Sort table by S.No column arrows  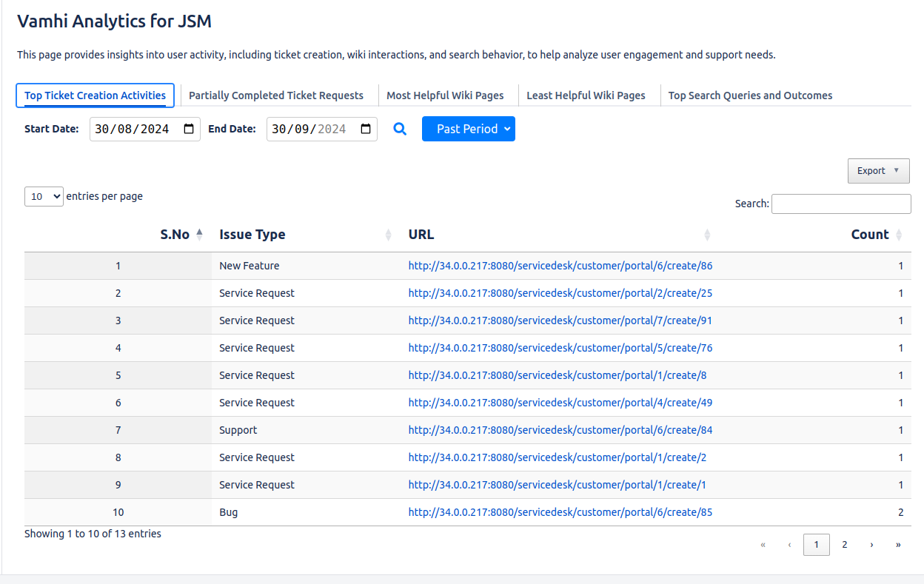pyautogui.click(x=199, y=235)
